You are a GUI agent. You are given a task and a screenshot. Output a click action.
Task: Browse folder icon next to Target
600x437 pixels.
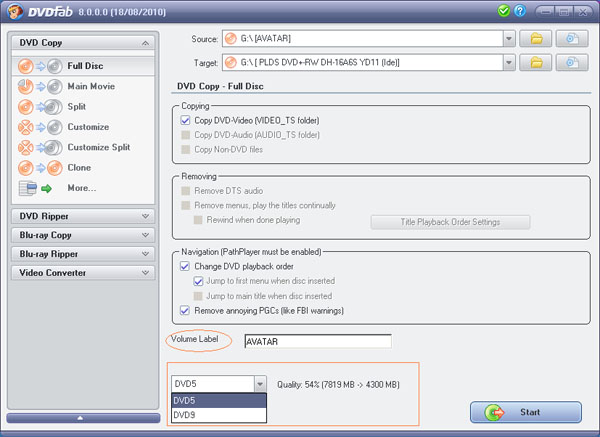[536, 62]
